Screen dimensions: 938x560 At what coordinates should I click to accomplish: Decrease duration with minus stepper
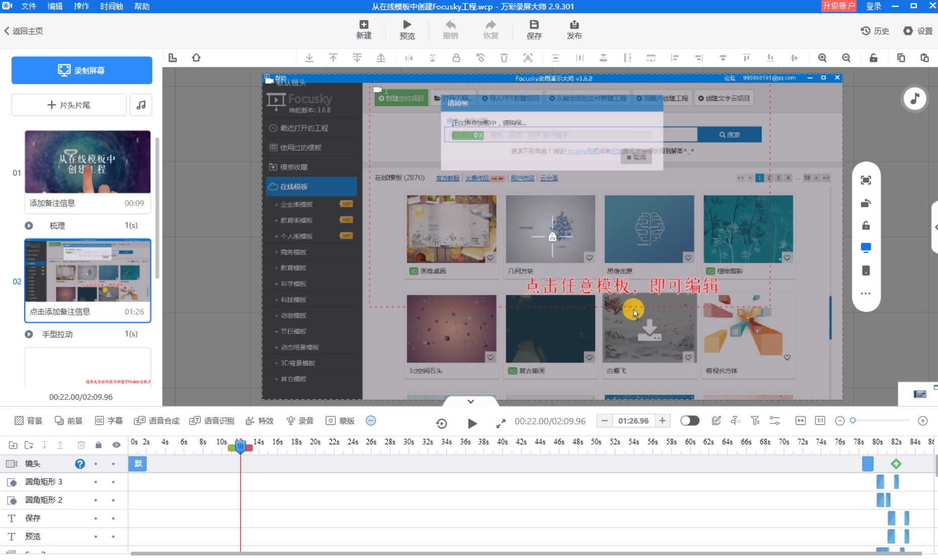605,421
